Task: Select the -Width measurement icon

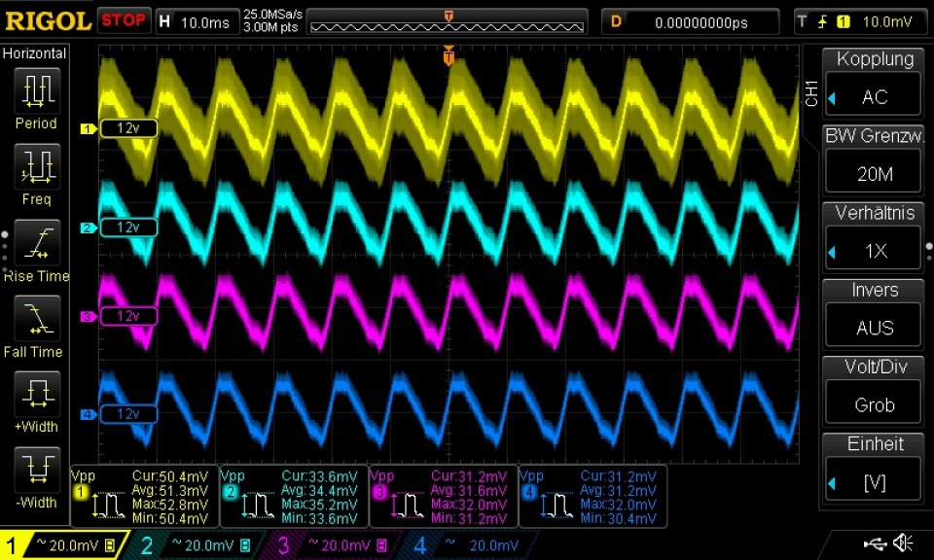Action: click(37, 470)
